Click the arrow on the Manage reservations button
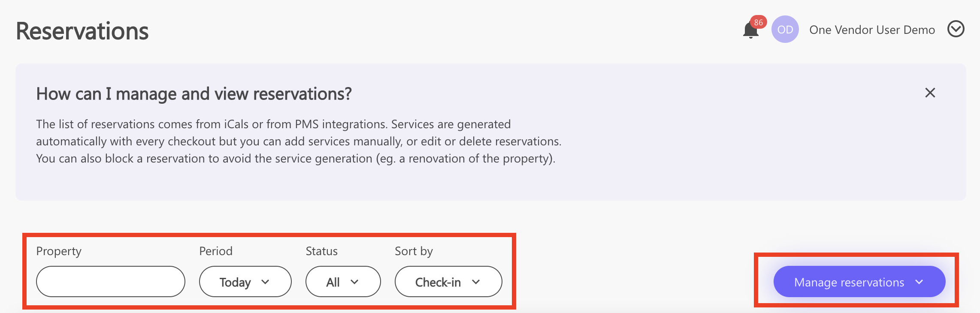 pos(919,282)
